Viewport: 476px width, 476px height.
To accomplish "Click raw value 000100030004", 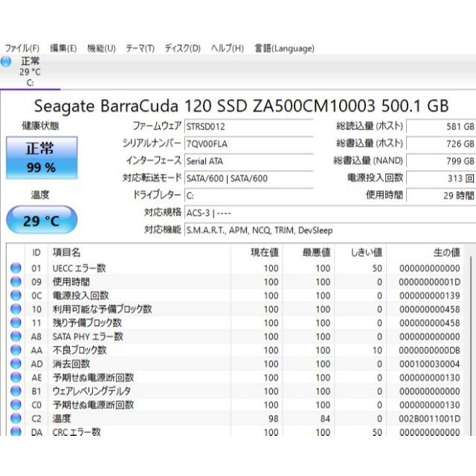I will tap(430, 364).
